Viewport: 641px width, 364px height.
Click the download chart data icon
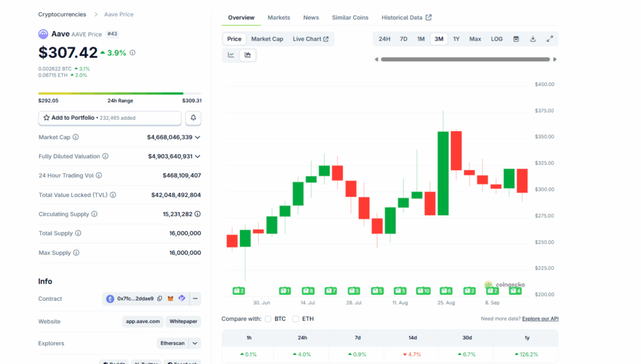click(x=533, y=39)
